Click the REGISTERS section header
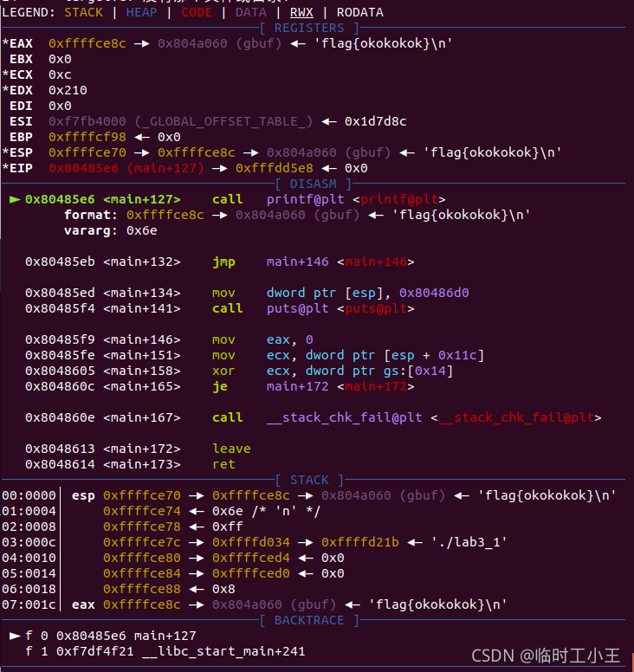Screen dimensions: 634x672 click(x=309, y=29)
